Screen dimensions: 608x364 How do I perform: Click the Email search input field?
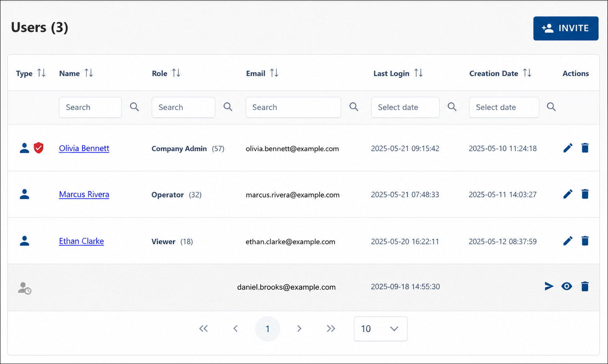pyautogui.click(x=293, y=107)
